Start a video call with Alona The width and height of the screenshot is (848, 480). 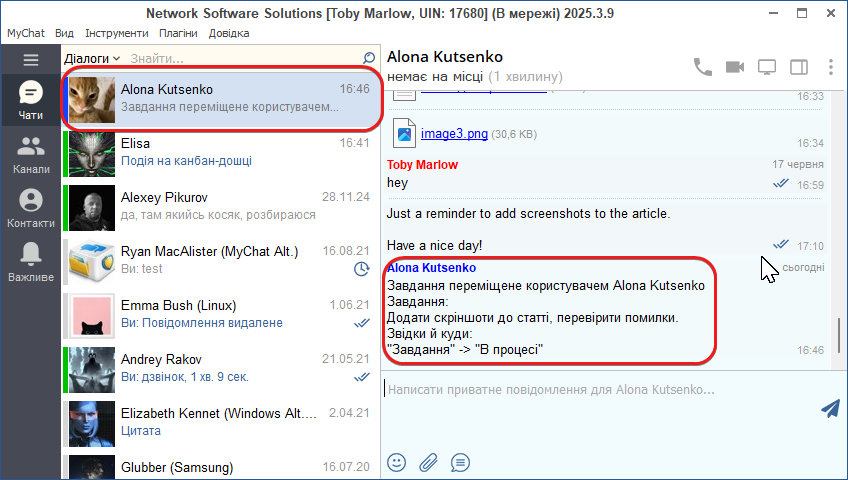tap(735, 67)
